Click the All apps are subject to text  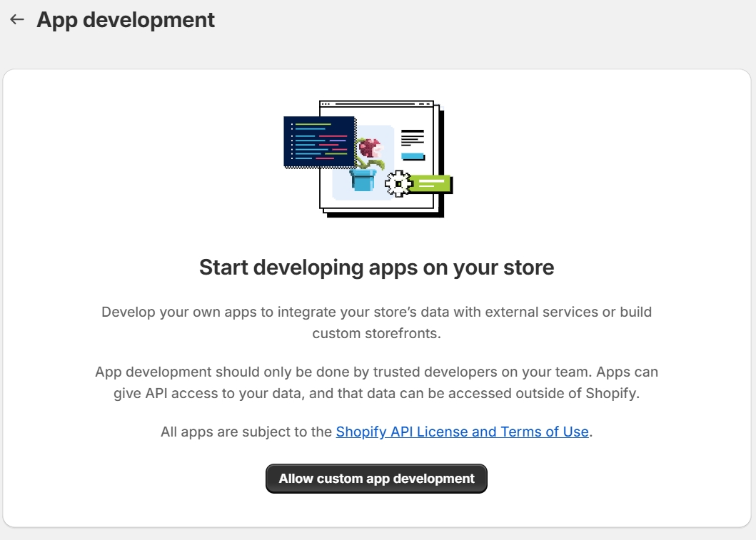tap(247, 432)
